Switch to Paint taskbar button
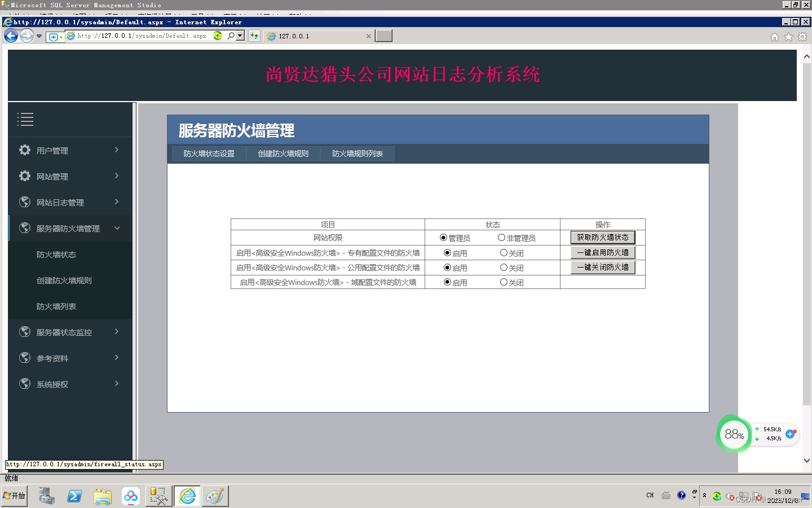The width and height of the screenshot is (812, 508). click(215, 496)
